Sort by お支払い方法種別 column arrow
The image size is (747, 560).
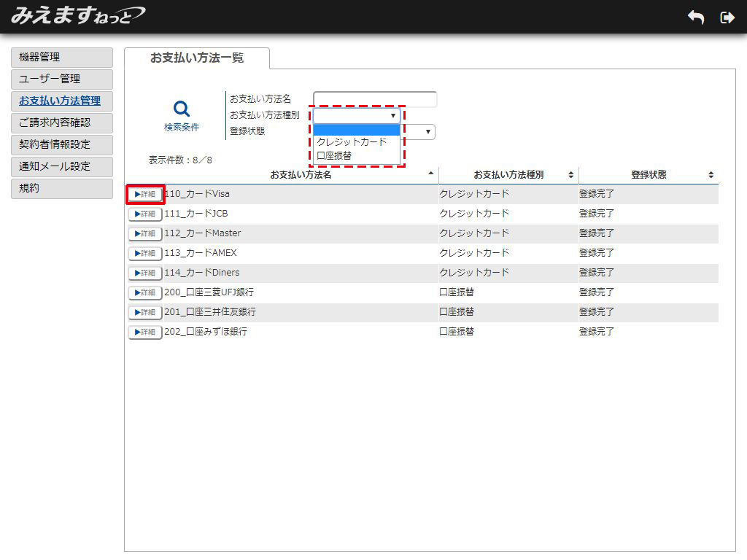click(x=570, y=175)
